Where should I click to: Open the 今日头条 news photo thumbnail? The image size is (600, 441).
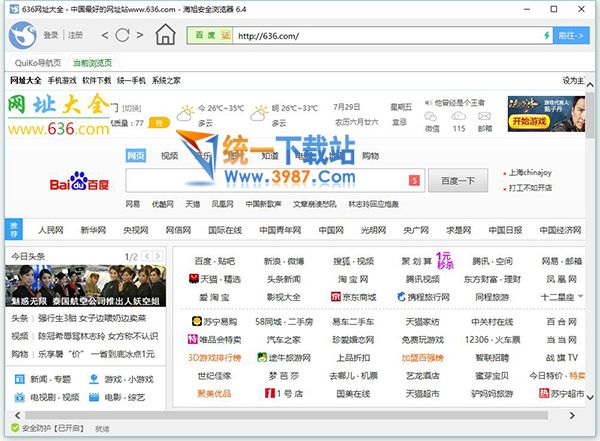coord(85,286)
